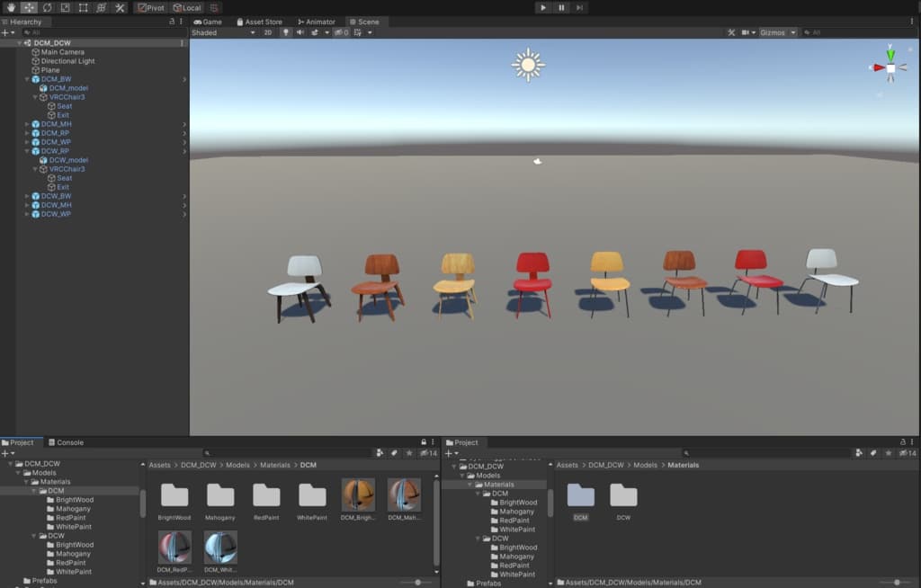This screenshot has height=588, width=921.
Task: Select Main Camera in Hierarchy
Action: pyautogui.click(x=62, y=52)
